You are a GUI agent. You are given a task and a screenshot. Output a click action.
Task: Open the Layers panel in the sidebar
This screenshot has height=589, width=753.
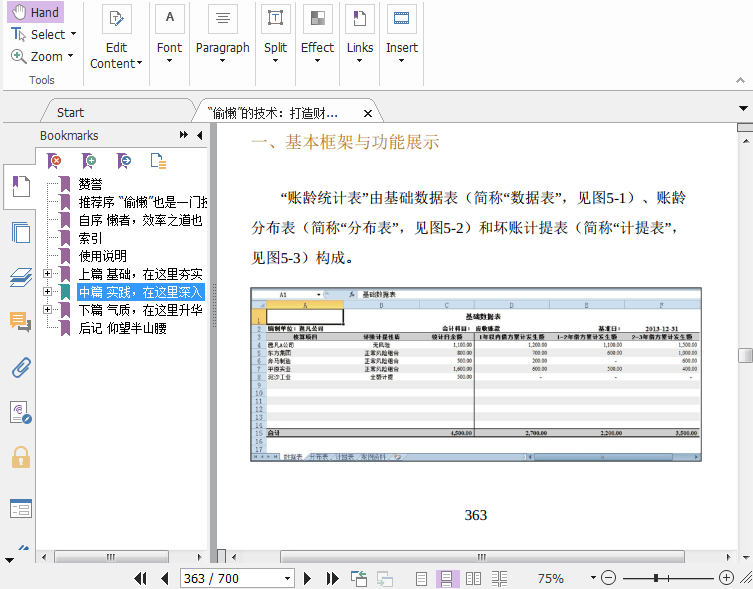[20, 277]
